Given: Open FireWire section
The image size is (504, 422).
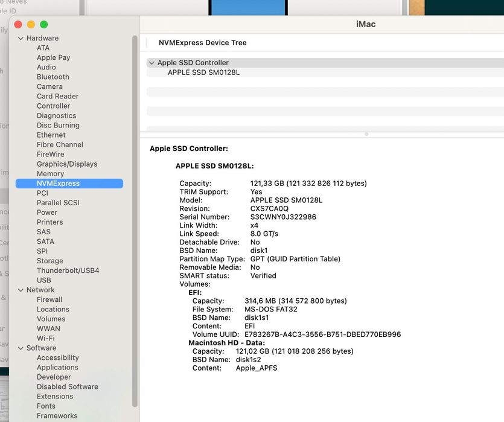Looking at the screenshot, I should (51, 155).
